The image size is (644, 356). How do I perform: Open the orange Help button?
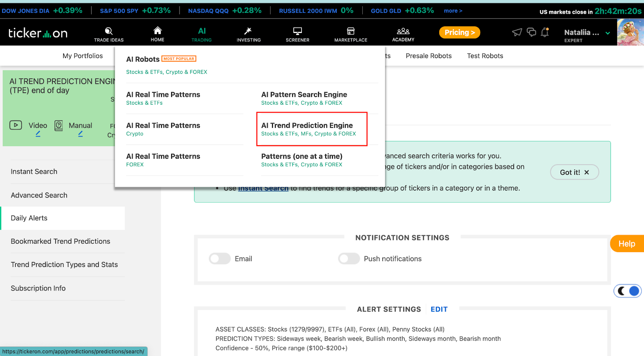pos(627,244)
